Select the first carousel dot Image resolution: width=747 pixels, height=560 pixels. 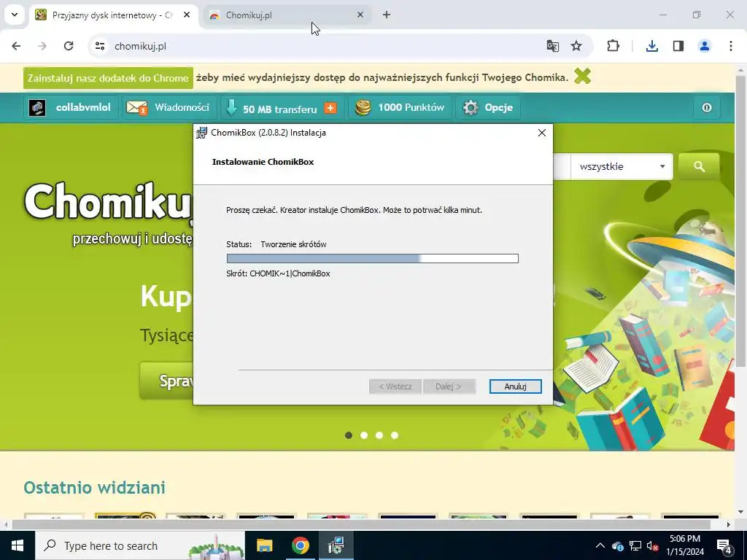tap(349, 435)
